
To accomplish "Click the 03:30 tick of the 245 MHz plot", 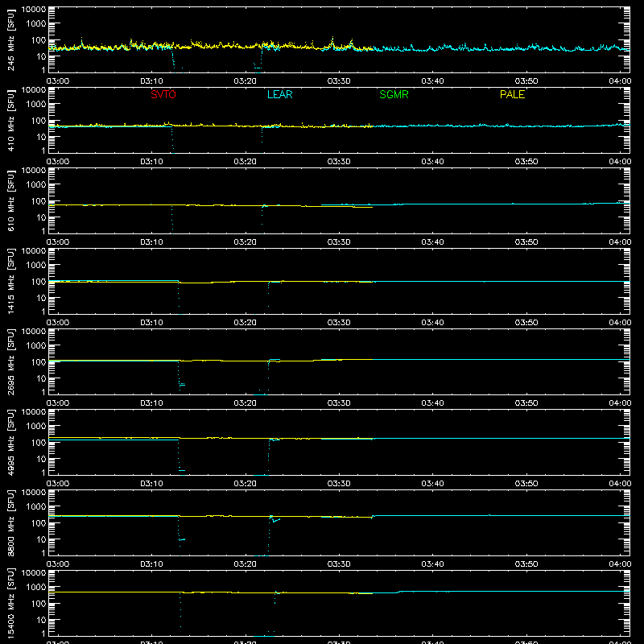I will coord(339,81).
